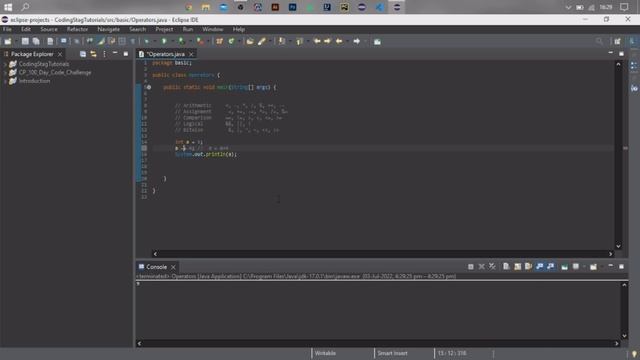Click the Remove Launch X icon in Console

pos(482,267)
